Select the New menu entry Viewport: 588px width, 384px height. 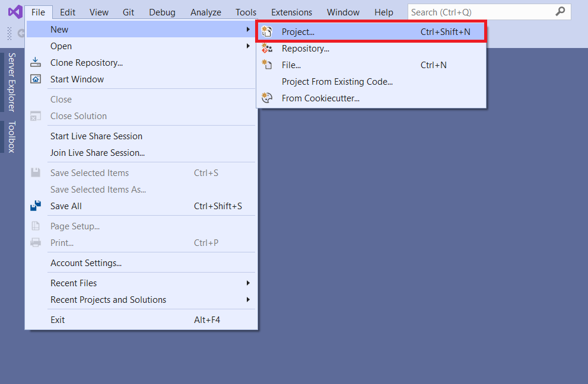pyautogui.click(x=141, y=29)
